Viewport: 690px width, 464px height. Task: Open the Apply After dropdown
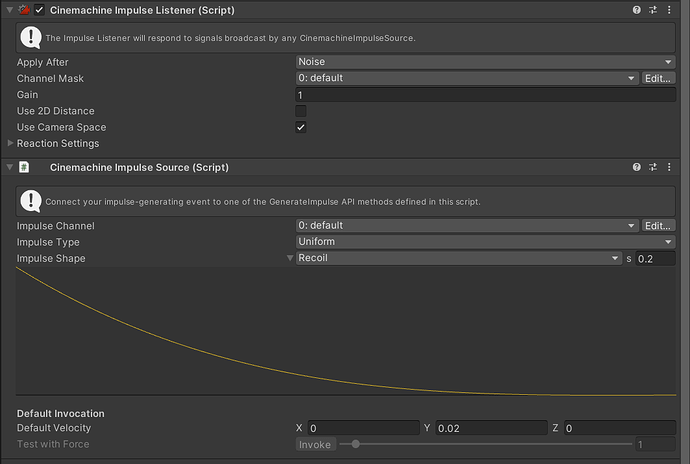point(484,62)
